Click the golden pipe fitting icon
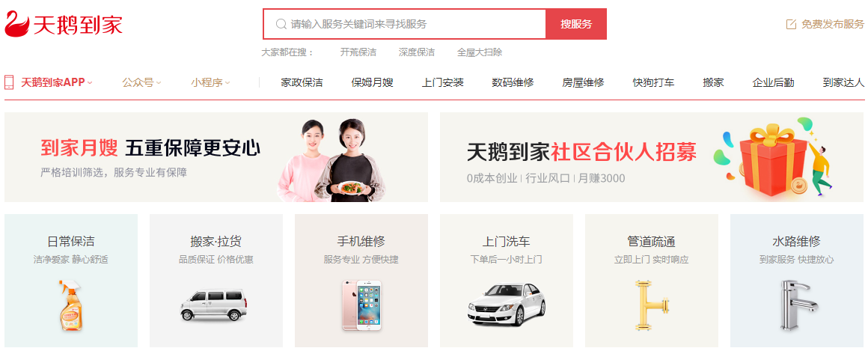868x354 pixels. pyautogui.click(x=652, y=306)
